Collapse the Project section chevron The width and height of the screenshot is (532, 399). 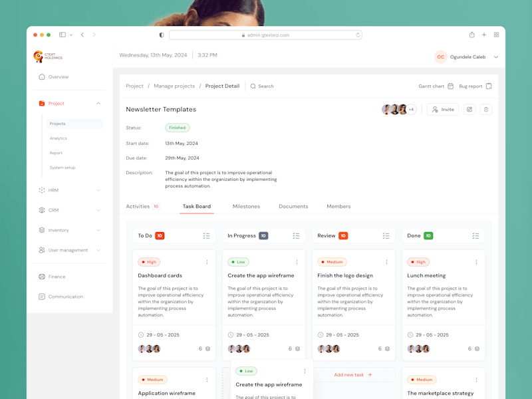(x=98, y=104)
